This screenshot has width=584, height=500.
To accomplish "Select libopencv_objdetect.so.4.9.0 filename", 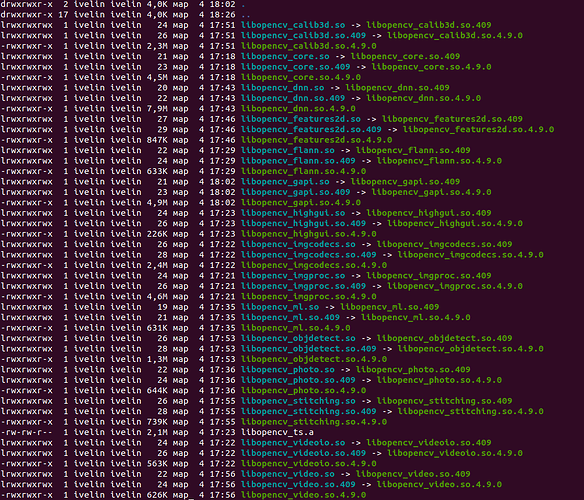I will coord(314,359).
